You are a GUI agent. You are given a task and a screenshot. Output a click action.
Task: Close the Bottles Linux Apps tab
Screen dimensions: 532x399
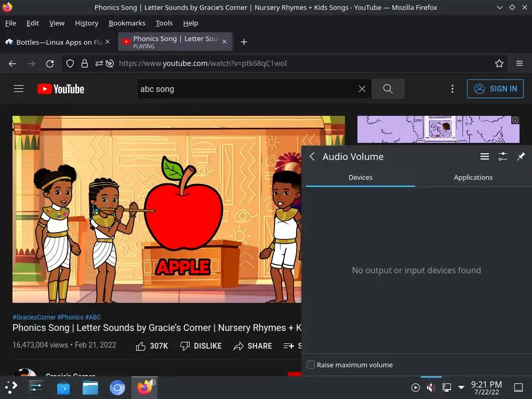click(108, 42)
